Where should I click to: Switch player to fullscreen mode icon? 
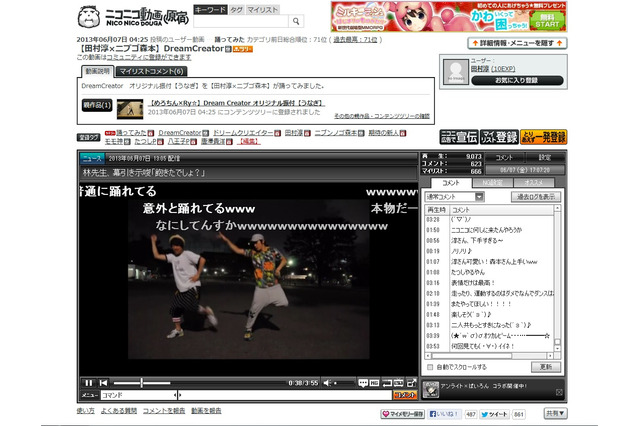tap(411, 383)
